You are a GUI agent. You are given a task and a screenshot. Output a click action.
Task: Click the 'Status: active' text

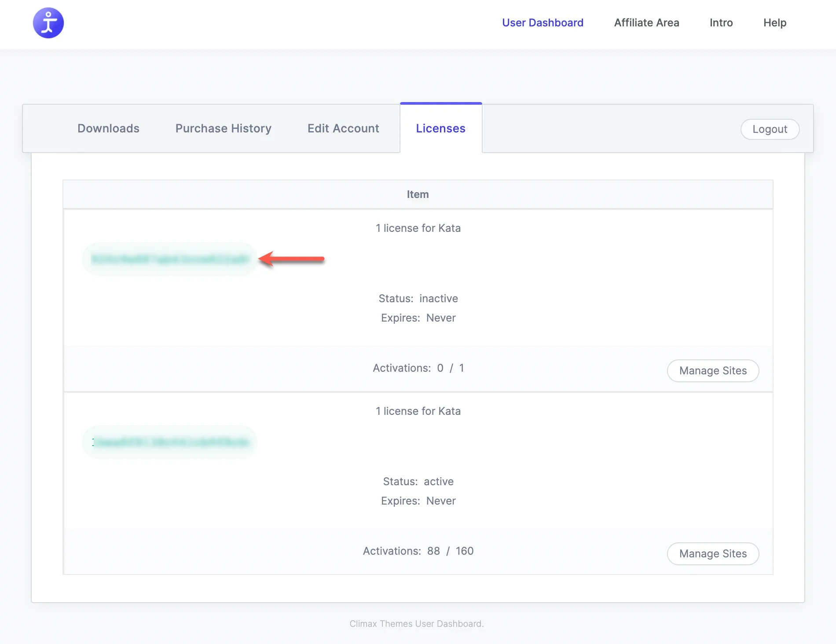[418, 482]
